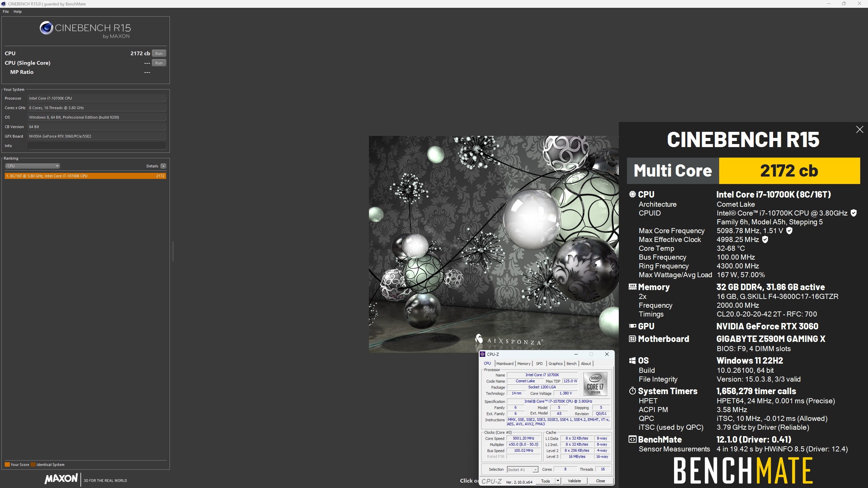Viewport: 868px width, 488px height.
Task: Switch to CPU-Z SPD tab
Action: 539,364
